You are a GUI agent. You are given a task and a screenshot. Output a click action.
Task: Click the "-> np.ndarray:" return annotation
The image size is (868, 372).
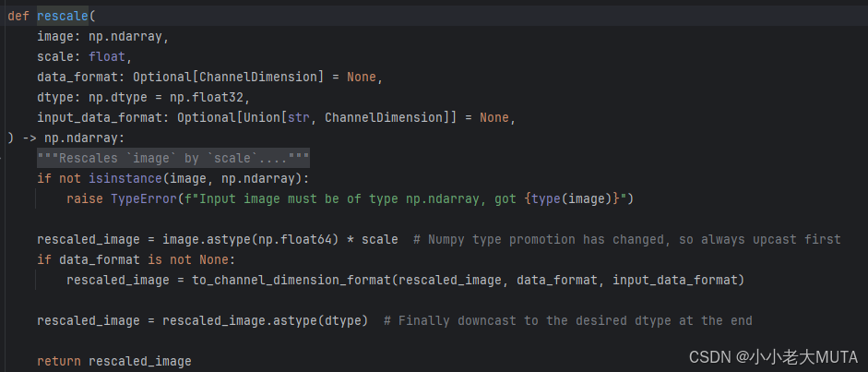click(74, 138)
